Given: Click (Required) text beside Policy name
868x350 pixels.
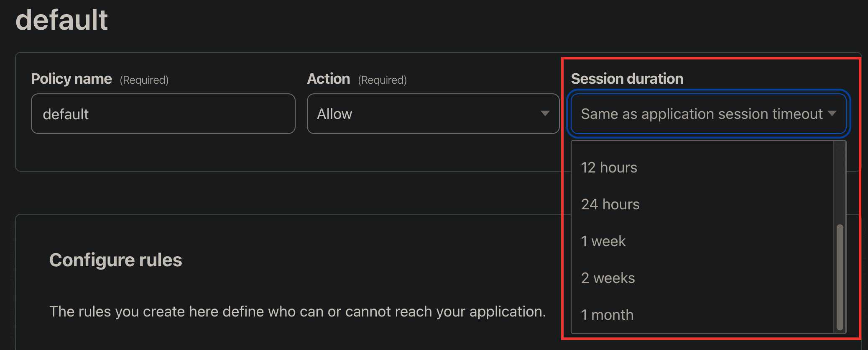Looking at the screenshot, I should 144,80.
